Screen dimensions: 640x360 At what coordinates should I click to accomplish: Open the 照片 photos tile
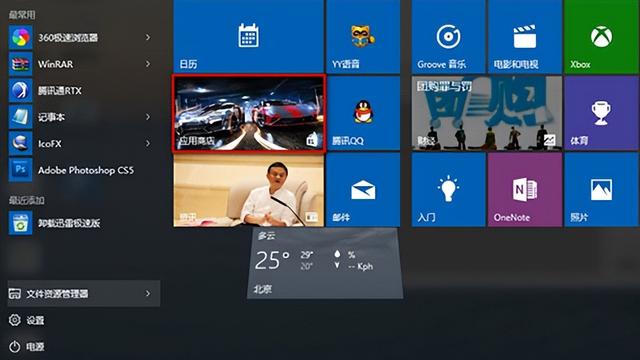point(602,190)
